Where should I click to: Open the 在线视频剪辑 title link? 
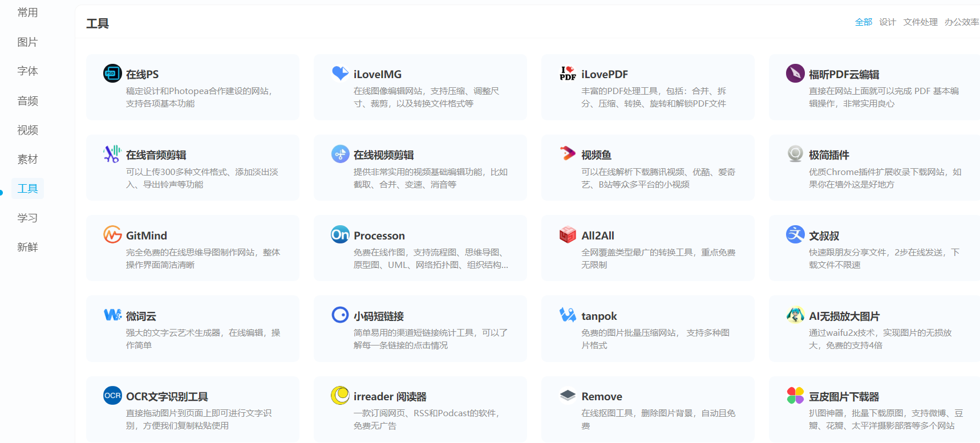click(384, 155)
